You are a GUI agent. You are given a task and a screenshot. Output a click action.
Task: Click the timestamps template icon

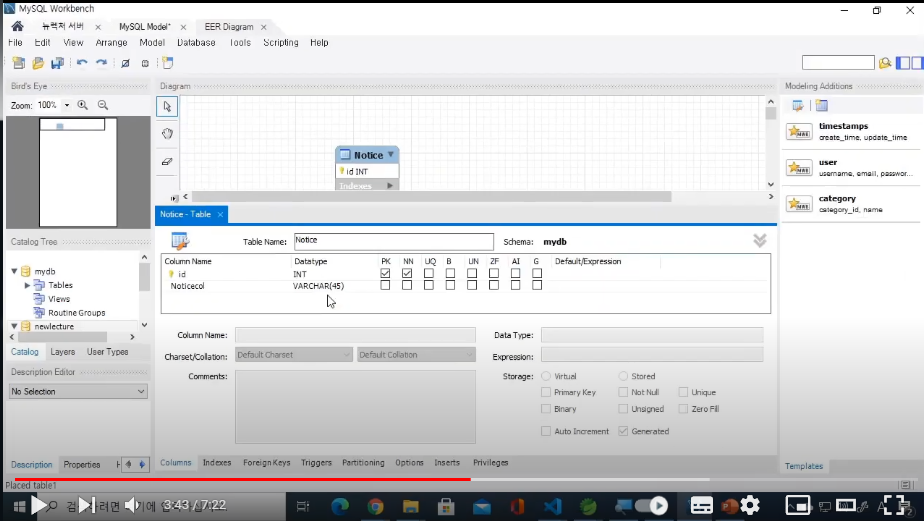tap(799, 131)
